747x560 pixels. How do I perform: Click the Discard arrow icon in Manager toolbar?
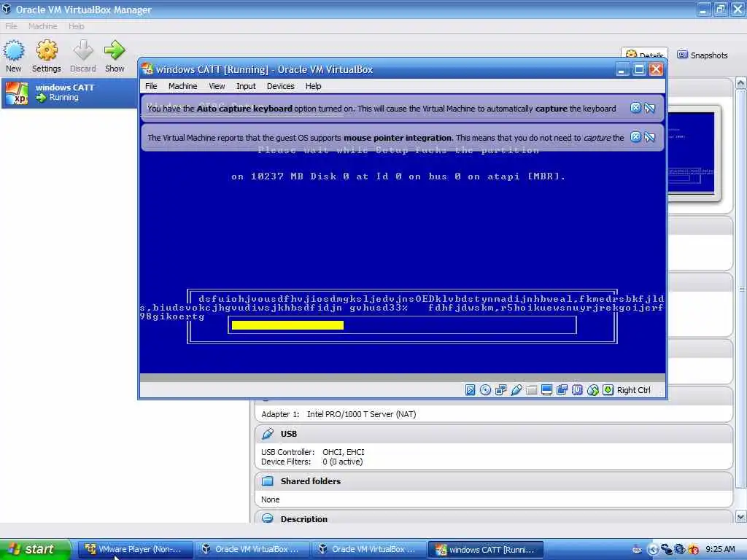[x=83, y=50]
